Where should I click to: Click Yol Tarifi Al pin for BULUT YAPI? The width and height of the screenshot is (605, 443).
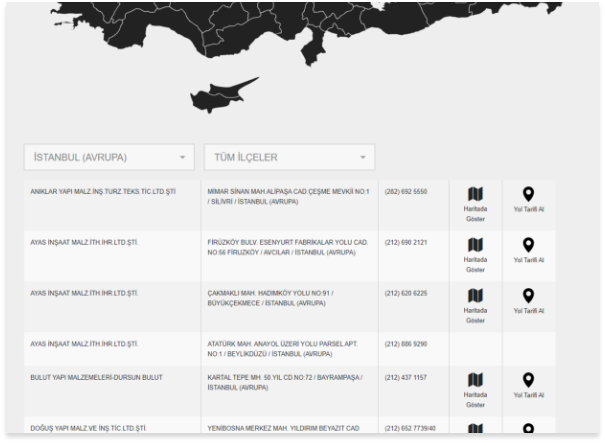point(529,382)
